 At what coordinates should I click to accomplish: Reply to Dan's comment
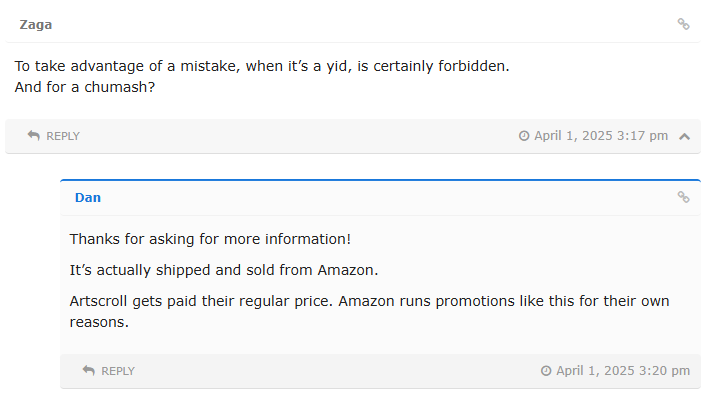point(108,371)
